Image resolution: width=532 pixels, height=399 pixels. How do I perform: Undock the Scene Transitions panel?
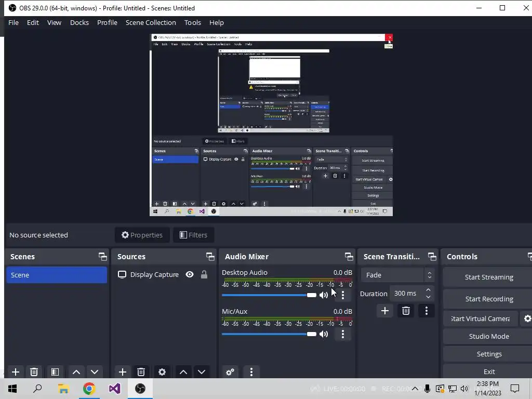[x=432, y=257]
